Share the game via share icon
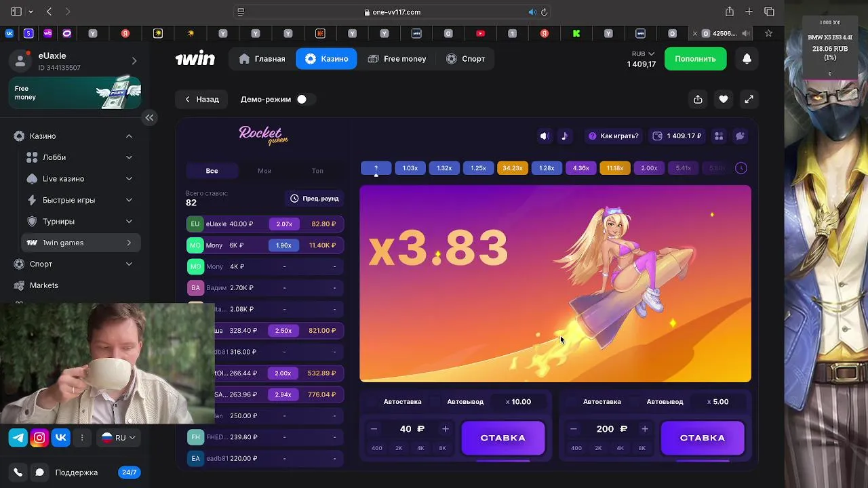Image resolution: width=868 pixels, height=488 pixels. click(x=698, y=100)
